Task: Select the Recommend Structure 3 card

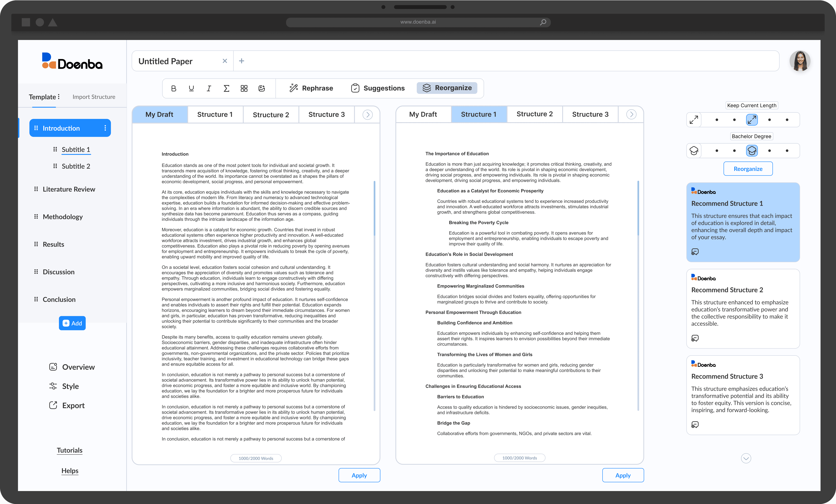Action: pyautogui.click(x=743, y=395)
